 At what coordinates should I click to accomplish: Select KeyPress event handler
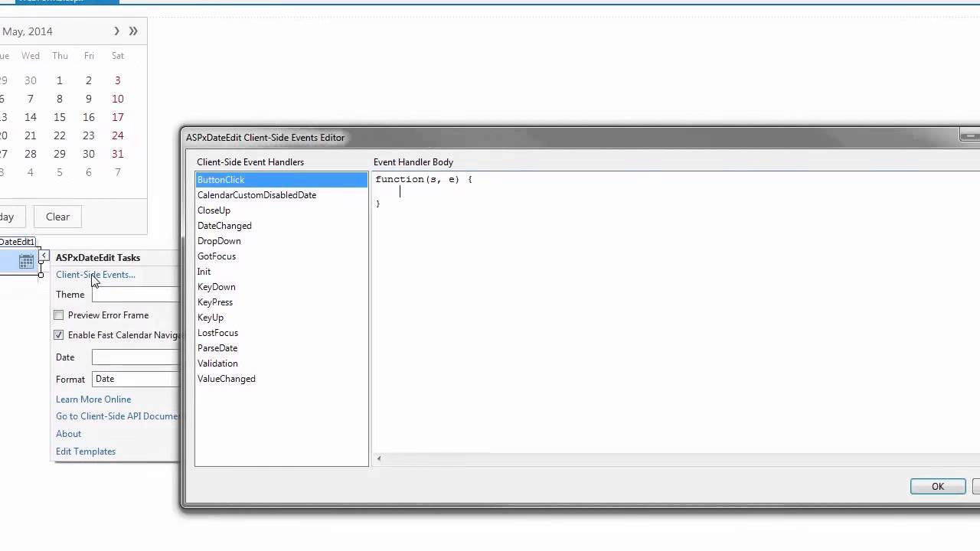[281, 302]
